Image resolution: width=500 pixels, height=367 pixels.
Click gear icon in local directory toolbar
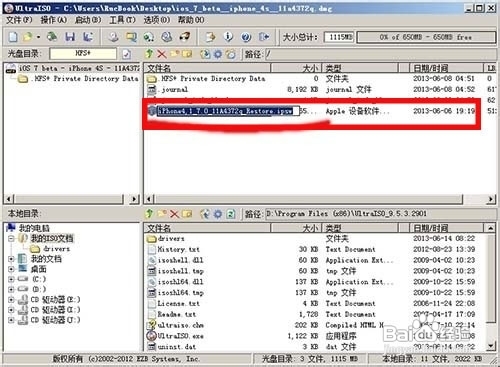218,214
